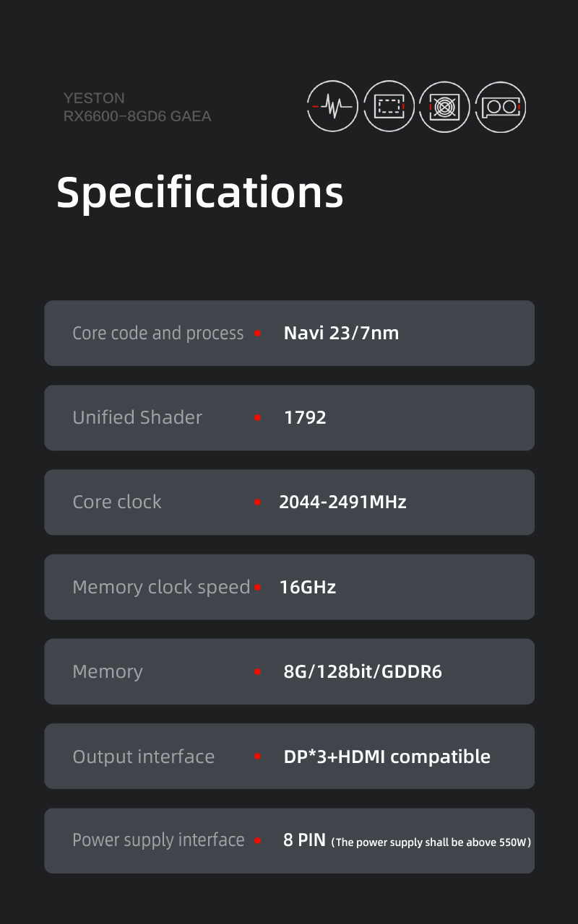
Task: Click the 16GHz value
Action: [x=308, y=587]
